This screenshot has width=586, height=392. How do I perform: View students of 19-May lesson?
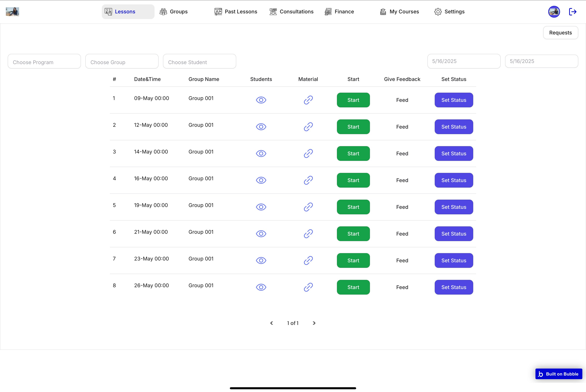[261, 207]
